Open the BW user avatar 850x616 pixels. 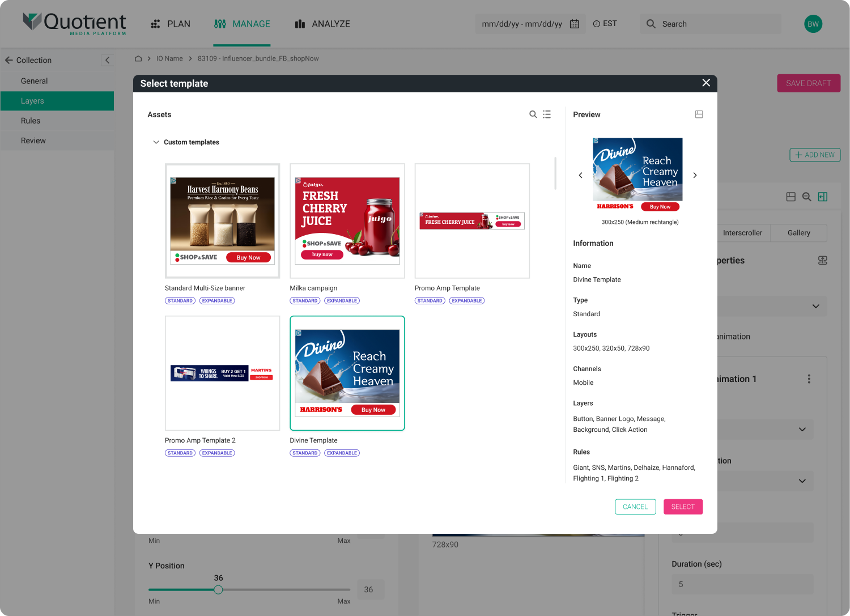click(x=813, y=24)
